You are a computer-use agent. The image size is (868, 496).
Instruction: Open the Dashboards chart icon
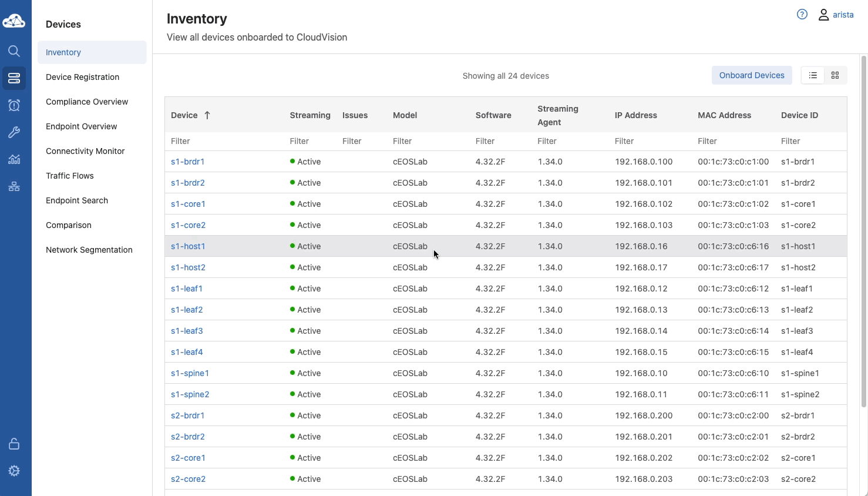pyautogui.click(x=14, y=159)
